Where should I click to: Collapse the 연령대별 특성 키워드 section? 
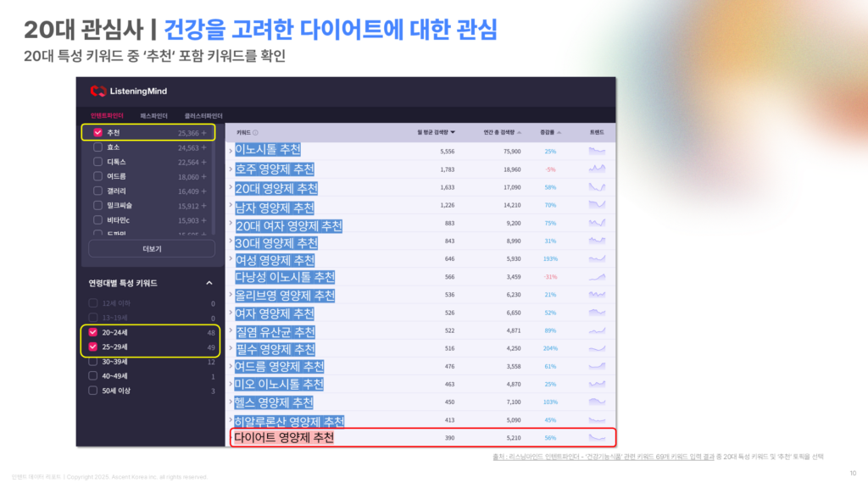click(209, 283)
